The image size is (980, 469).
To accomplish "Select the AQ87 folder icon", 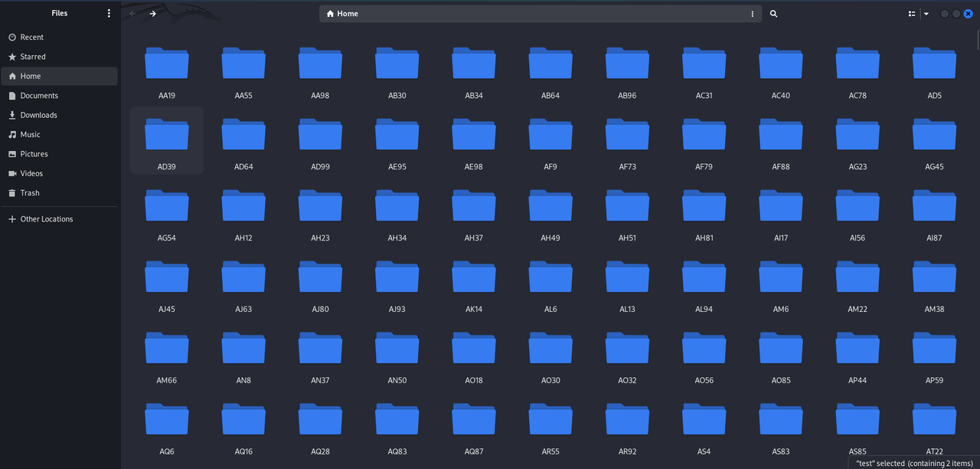I will tap(474, 419).
